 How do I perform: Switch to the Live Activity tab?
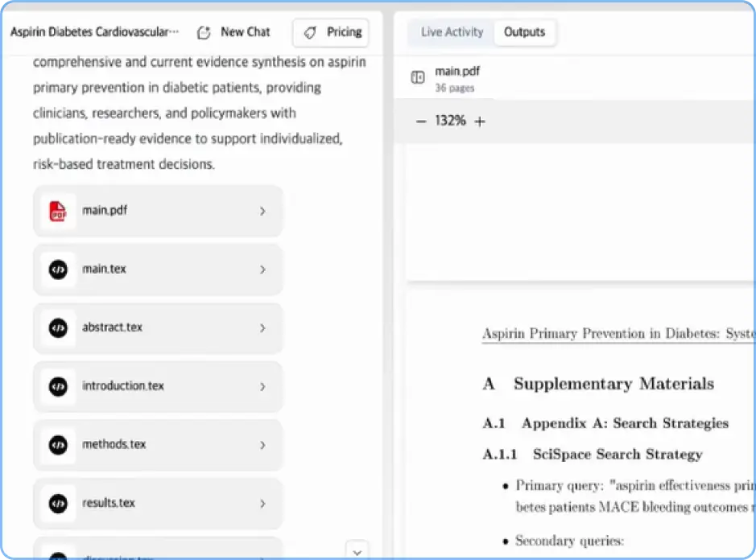click(452, 32)
